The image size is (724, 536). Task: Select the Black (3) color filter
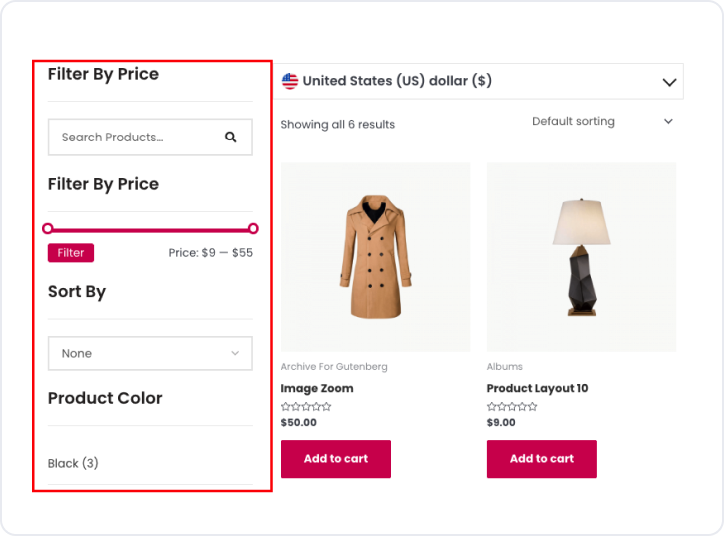pyautogui.click(x=73, y=463)
